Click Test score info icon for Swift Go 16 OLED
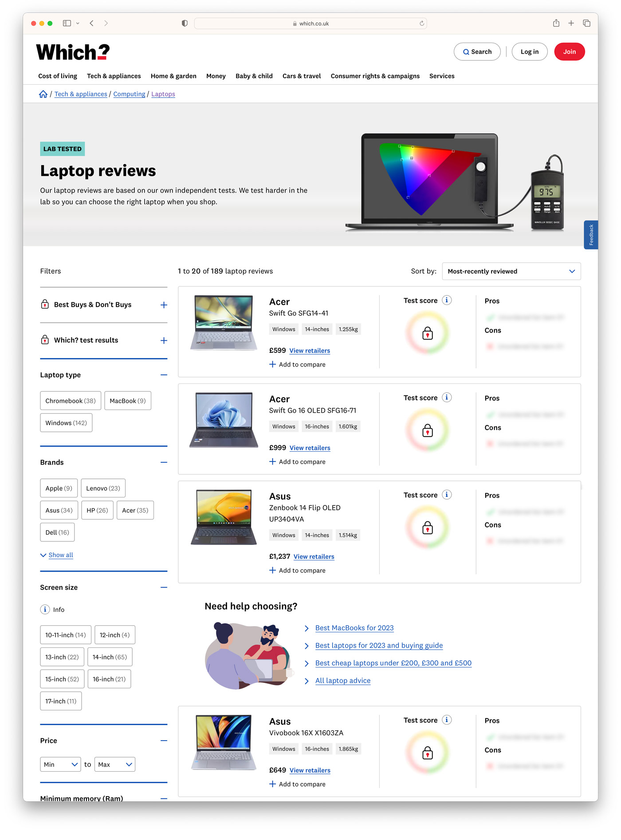 pos(447,398)
